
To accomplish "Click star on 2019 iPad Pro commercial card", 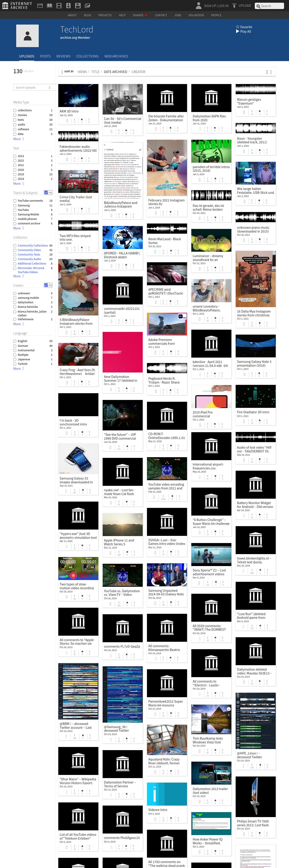I will (215, 424).
